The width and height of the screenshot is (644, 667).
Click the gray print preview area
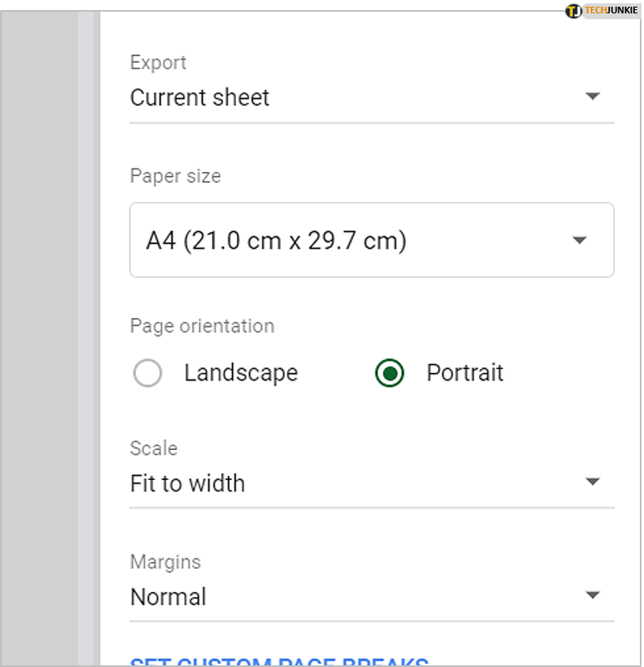38,334
